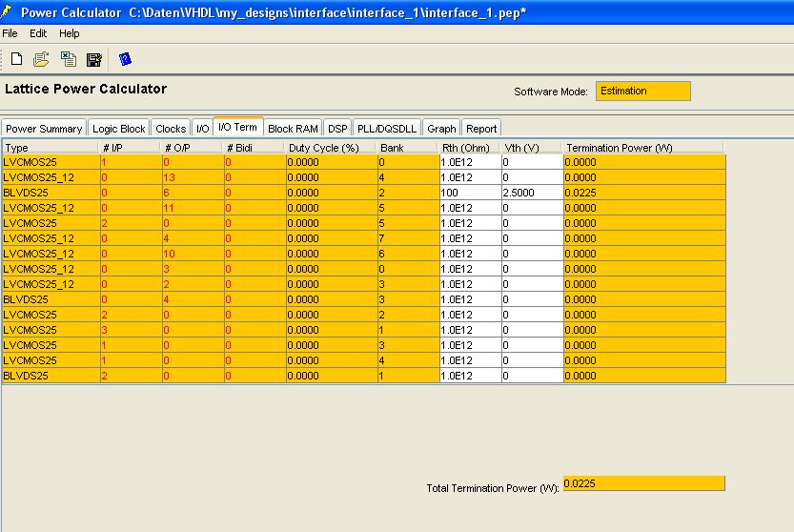Switch to the PLL/DQSDLL tab
794x532 pixels.
[387, 129]
